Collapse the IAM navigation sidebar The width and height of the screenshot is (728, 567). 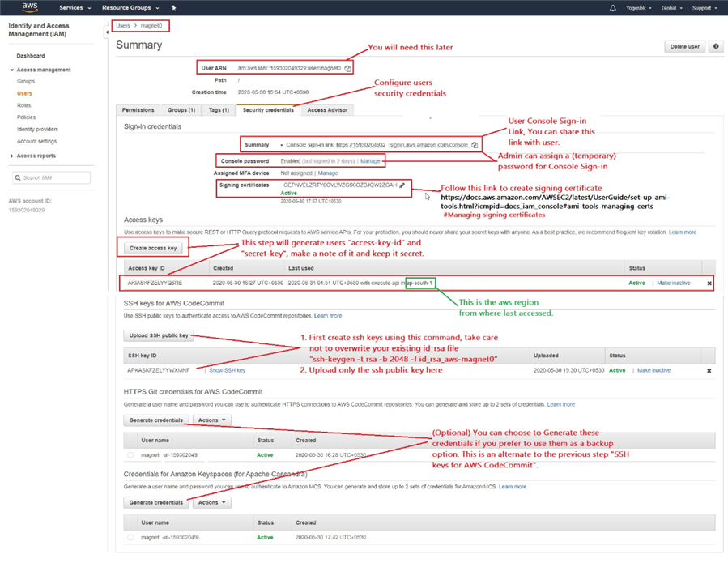107,32
